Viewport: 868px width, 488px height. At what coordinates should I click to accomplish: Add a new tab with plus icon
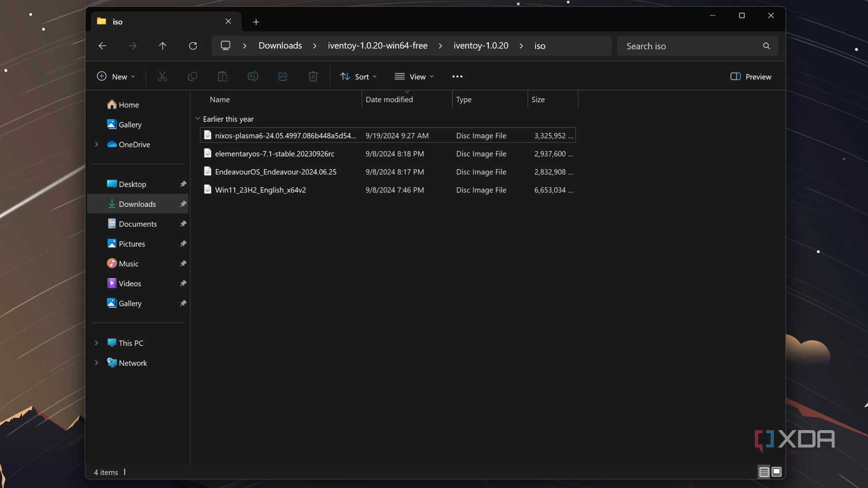click(256, 22)
